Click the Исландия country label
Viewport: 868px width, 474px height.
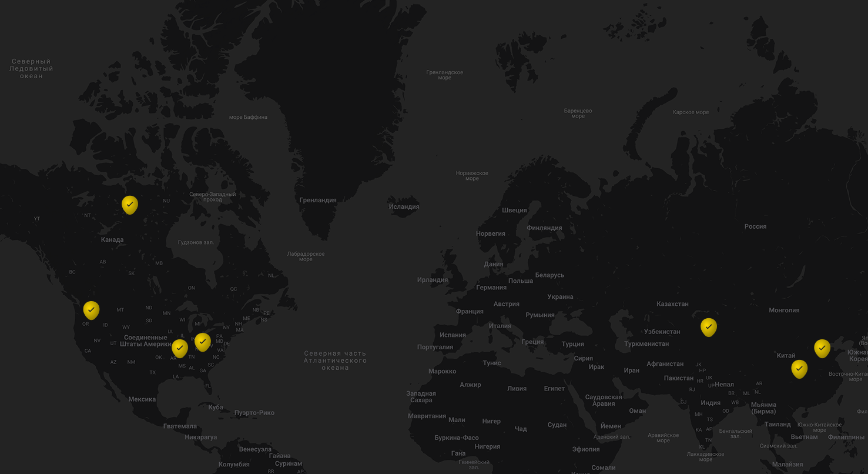click(404, 206)
